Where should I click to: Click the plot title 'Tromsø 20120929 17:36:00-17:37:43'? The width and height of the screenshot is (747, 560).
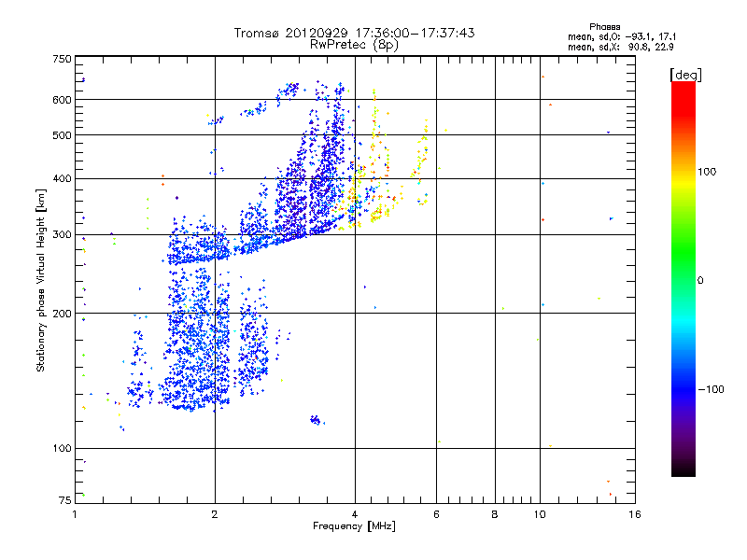pyautogui.click(x=354, y=33)
